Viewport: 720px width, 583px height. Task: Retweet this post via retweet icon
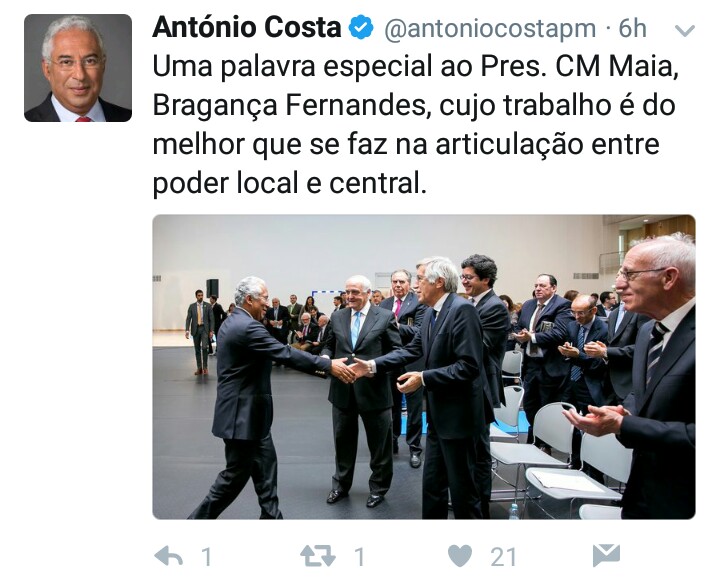pos(318,557)
